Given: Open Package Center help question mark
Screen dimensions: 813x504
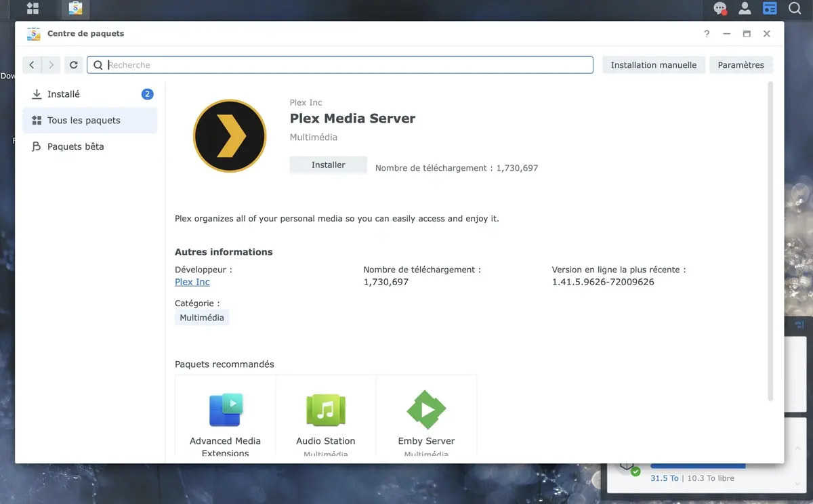Looking at the screenshot, I should [x=706, y=33].
